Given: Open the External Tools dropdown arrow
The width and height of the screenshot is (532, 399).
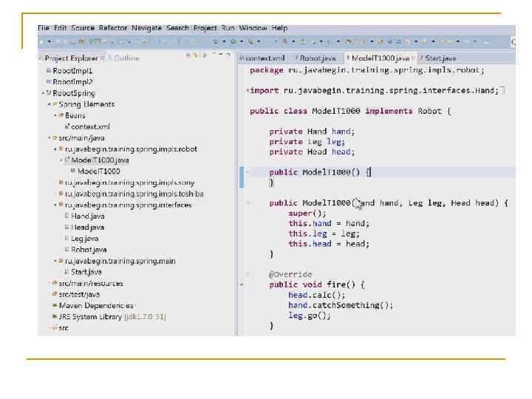Looking at the screenshot, I should click(259, 41).
